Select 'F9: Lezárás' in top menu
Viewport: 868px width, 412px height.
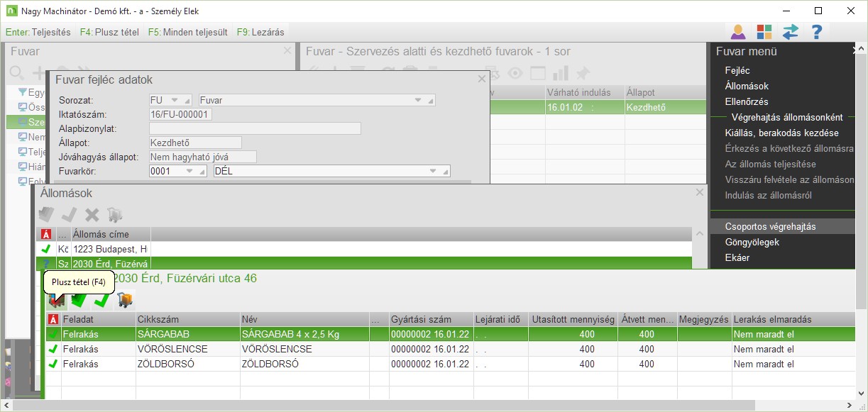pos(260,32)
